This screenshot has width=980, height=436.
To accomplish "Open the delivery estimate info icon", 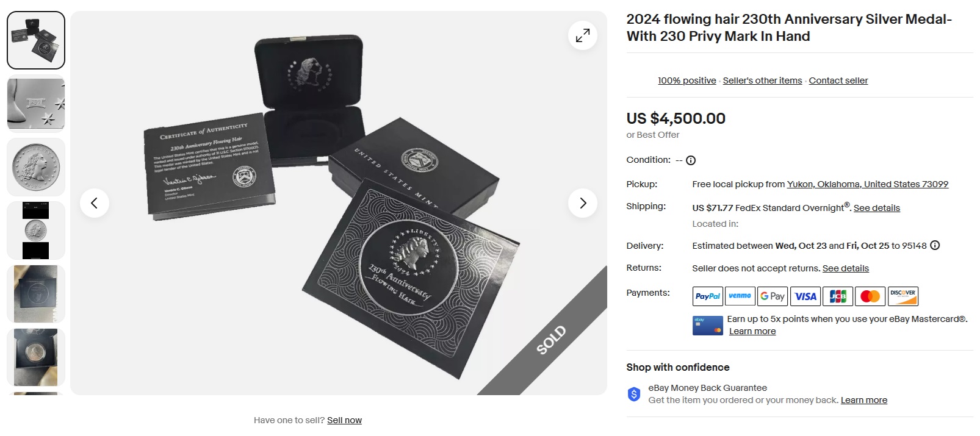I will pos(935,246).
